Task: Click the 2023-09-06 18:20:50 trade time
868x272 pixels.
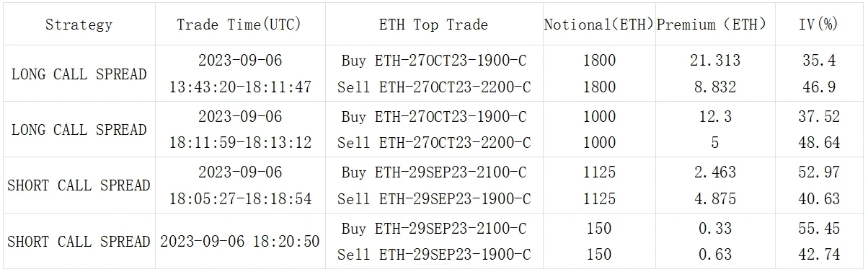Action: 239,241
